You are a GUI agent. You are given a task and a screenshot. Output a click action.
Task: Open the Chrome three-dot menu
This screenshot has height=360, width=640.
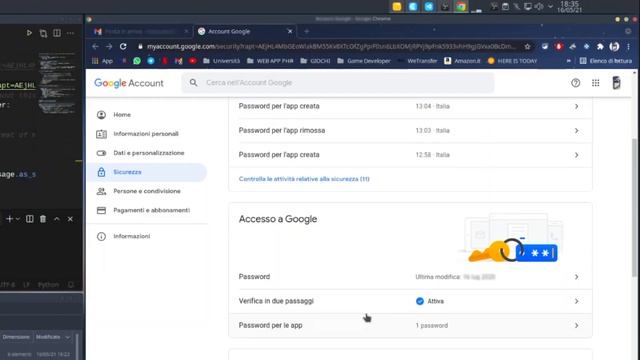[629, 47]
